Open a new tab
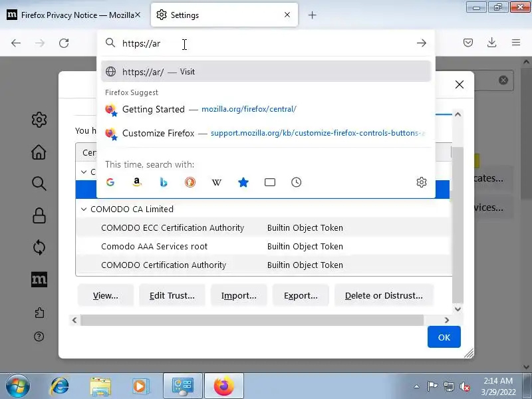 point(312,15)
